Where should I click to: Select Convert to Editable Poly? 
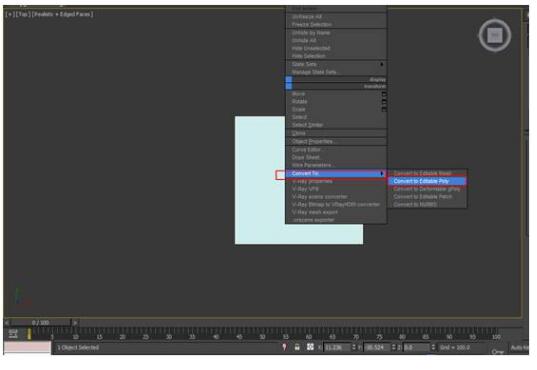(427, 181)
